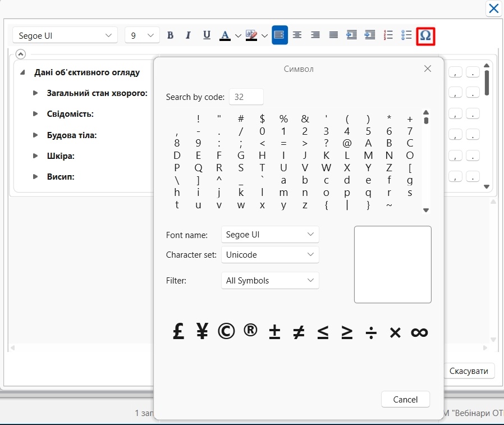This screenshot has height=425, width=504.
Task: Click the Cancel button in symbol dialog
Action: 405,399
